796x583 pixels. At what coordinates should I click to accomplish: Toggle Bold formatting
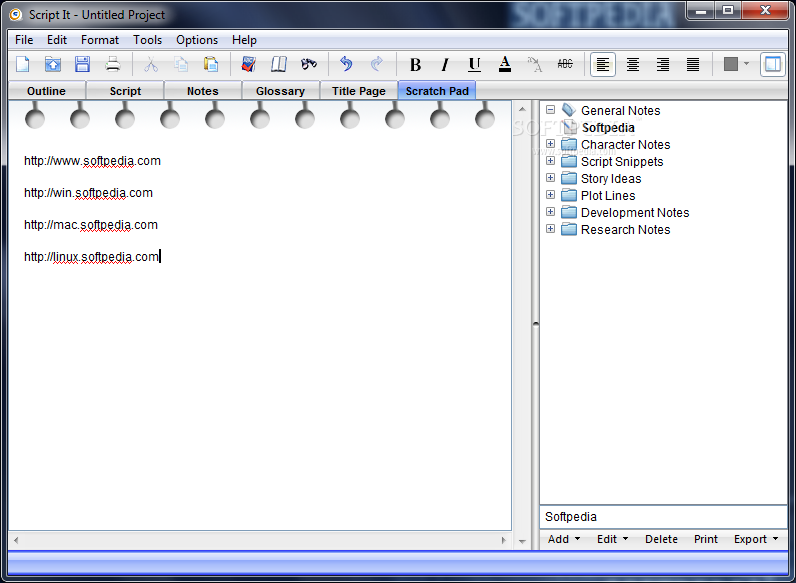(415, 64)
